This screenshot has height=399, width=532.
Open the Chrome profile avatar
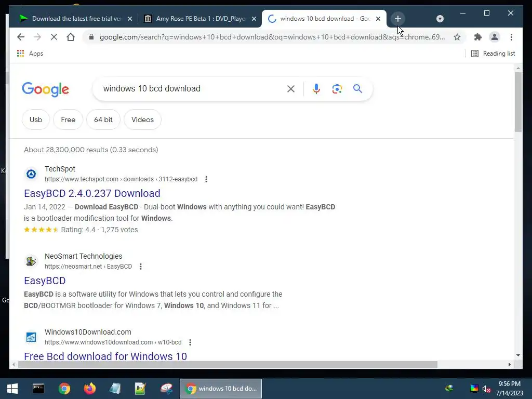click(x=495, y=37)
